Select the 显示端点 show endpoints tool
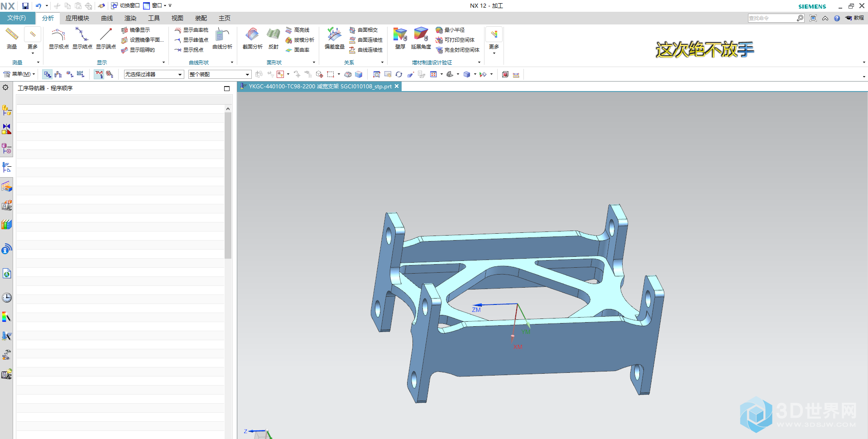Screen dimensions: 868x439 click(106, 38)
